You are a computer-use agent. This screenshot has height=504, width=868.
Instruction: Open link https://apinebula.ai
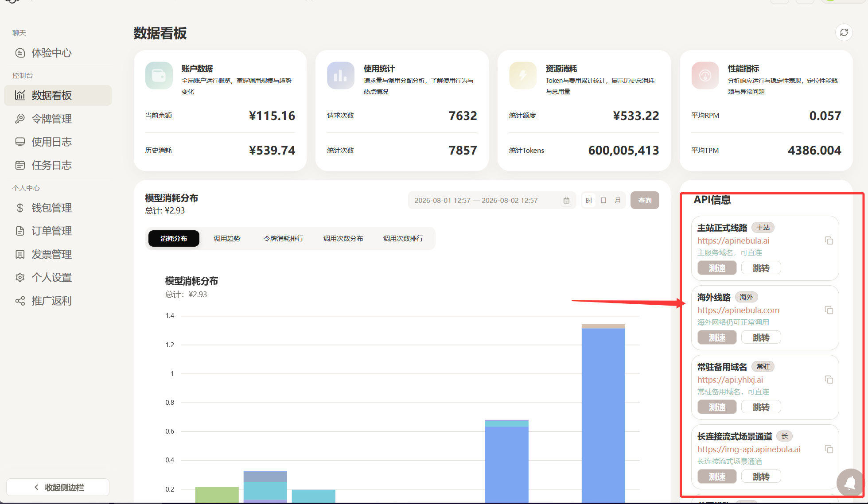[x=733, y=240]
